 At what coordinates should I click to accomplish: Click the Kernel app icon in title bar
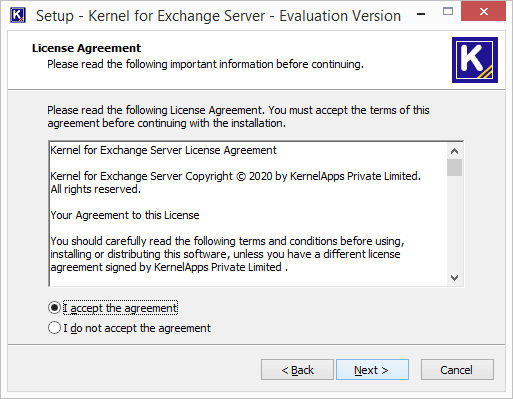point(18,15)
